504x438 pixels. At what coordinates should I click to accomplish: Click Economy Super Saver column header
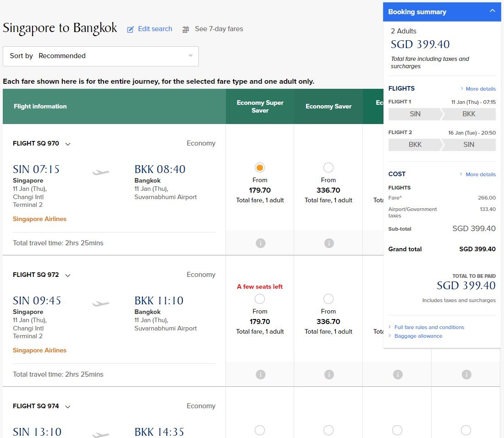pos(260,106)
